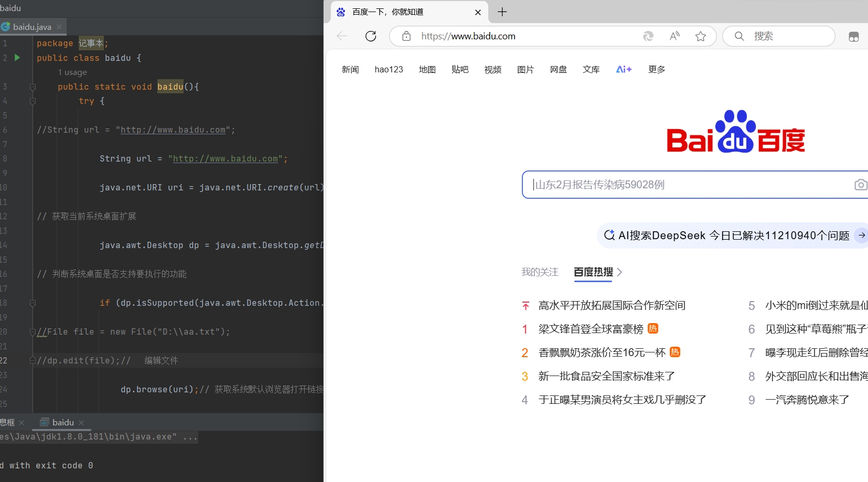
Task: Close the baidu.java editor tab
Action: point(59,27)
